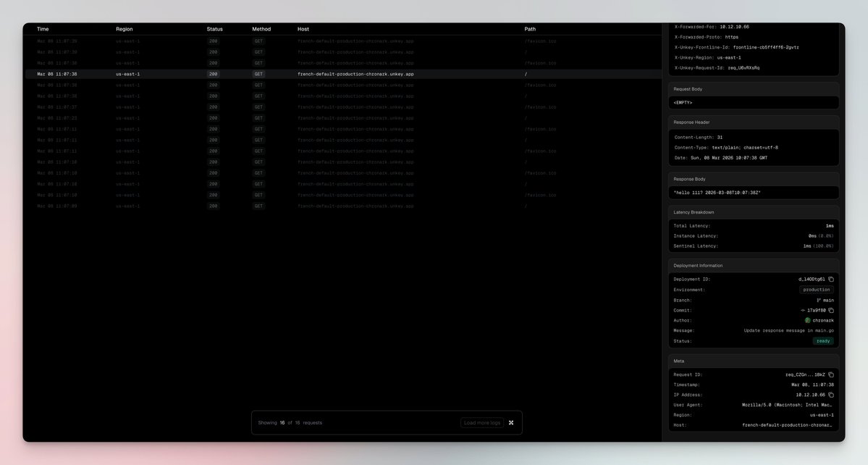Screen dimensions: 868x465
Task: Click the commit icon beside 17a9f80
Action: pyautogui.click(x=804, y=311)
